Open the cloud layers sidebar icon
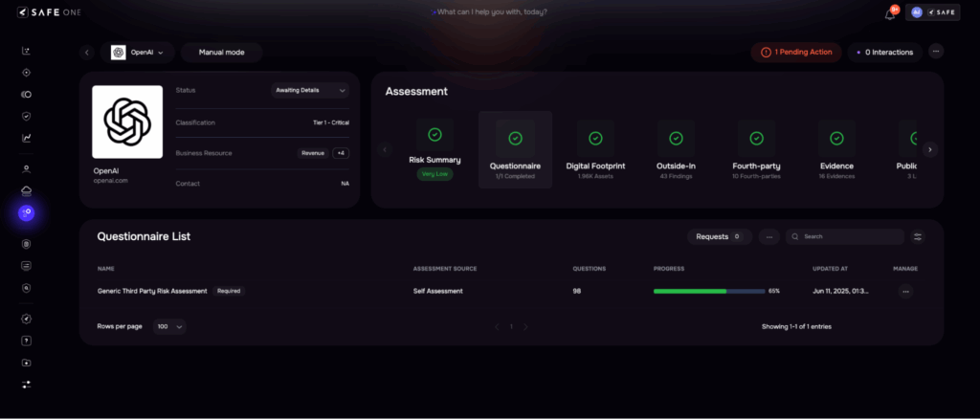 tap(26, 190)
